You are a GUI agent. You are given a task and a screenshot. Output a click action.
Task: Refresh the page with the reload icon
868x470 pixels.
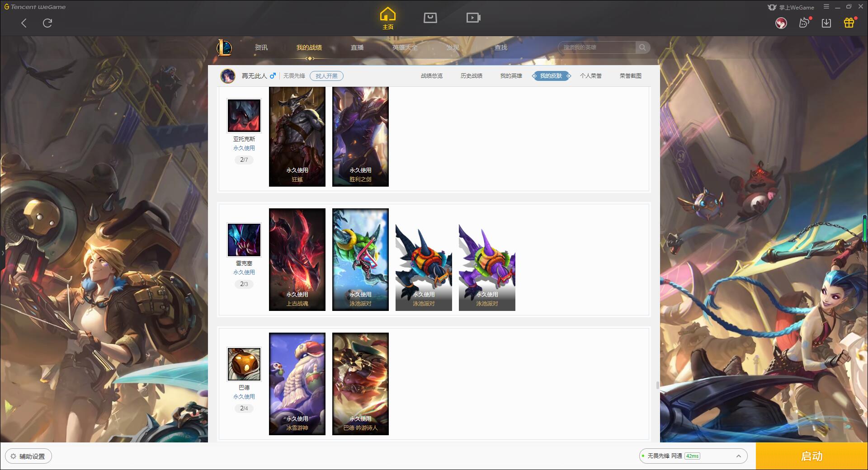tap(47, 23)
